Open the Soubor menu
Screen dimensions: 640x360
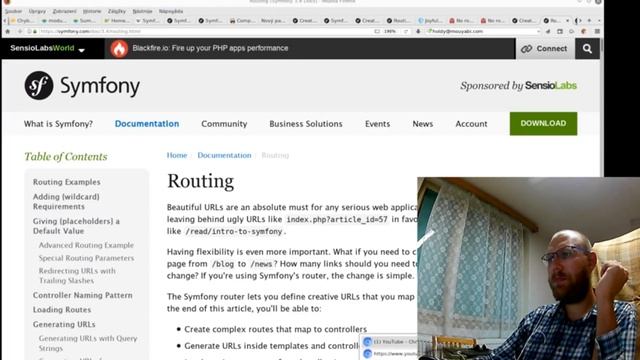point(13,11)
